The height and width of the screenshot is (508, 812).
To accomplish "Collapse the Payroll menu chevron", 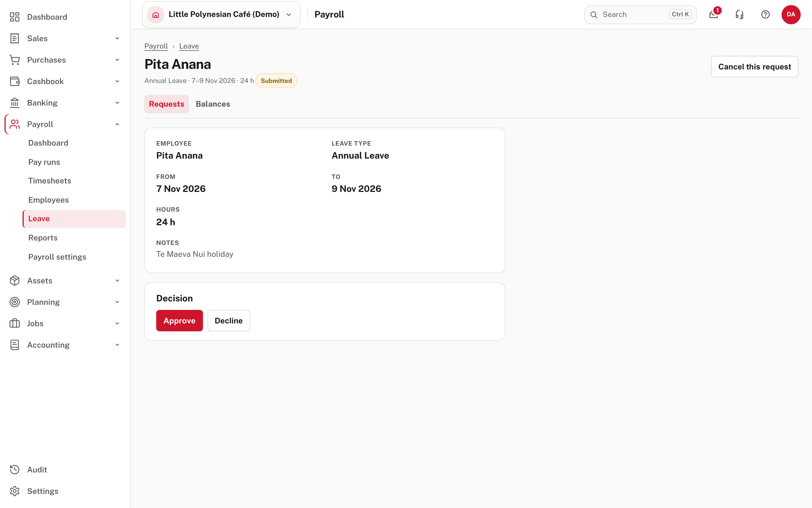I will pyautogui.click(x=117, y=124).
